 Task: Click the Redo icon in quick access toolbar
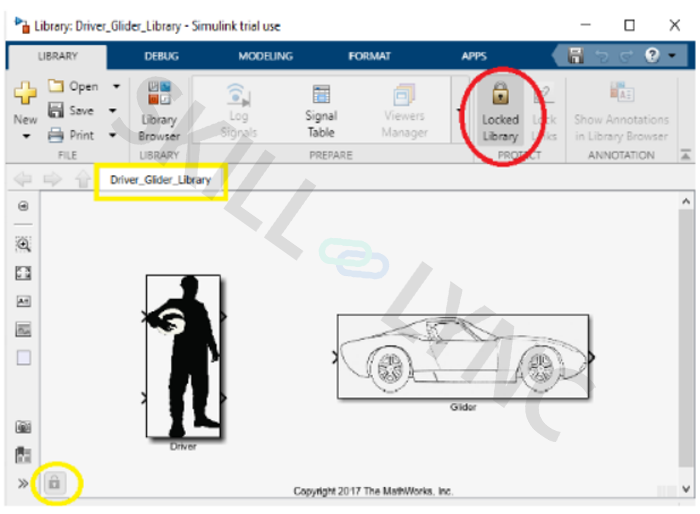tap(627, 56)
